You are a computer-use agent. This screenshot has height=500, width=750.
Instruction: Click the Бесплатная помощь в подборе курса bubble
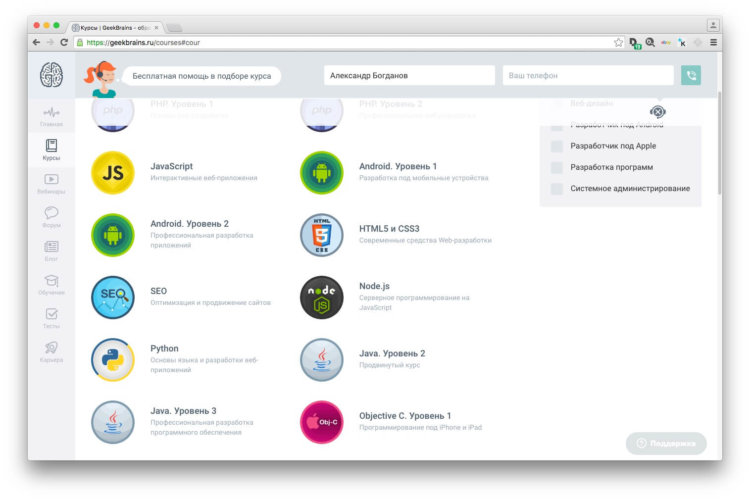[201, 76]
